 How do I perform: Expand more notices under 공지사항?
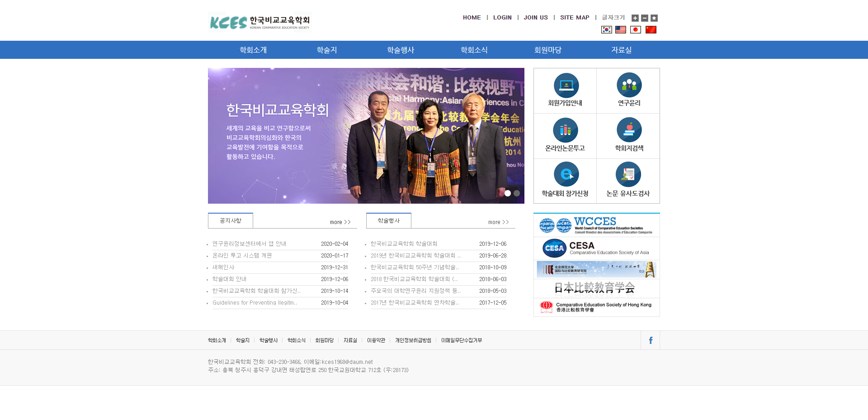[340, 222]
